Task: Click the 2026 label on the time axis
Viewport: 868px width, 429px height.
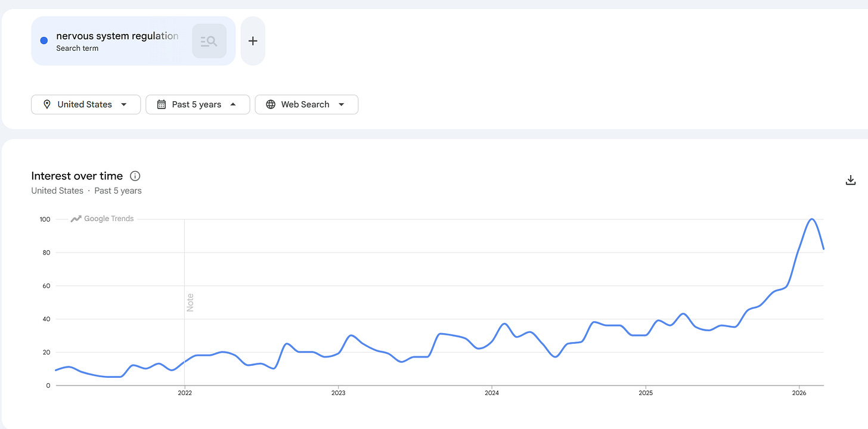Action: tap(799, 393)
